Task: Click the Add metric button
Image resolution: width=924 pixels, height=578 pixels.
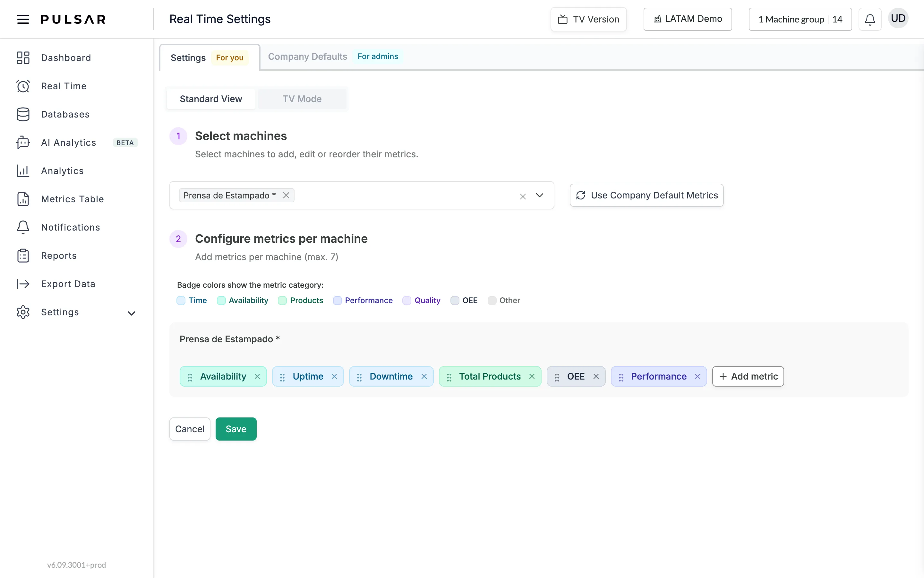Action: 748,377
